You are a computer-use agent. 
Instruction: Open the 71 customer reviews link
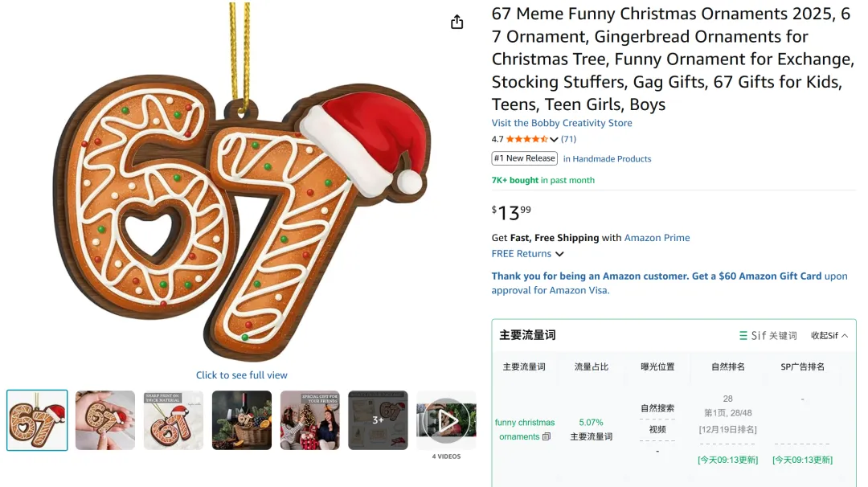(x=568, y=139)
